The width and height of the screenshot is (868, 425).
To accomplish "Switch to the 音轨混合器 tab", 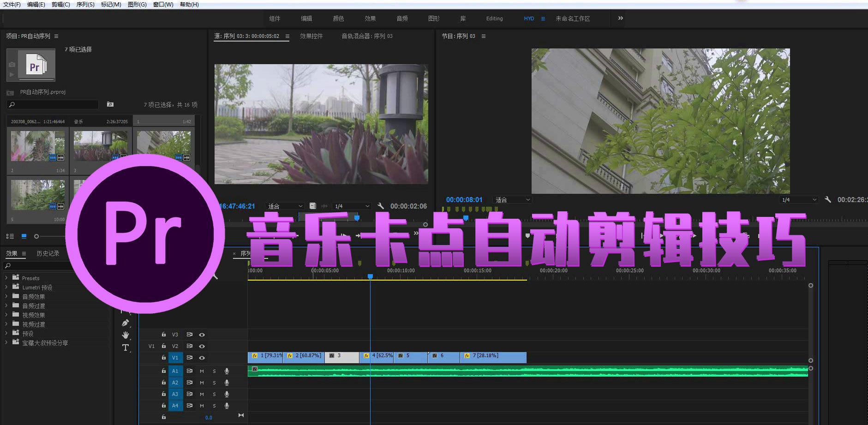I will (367, 36).
